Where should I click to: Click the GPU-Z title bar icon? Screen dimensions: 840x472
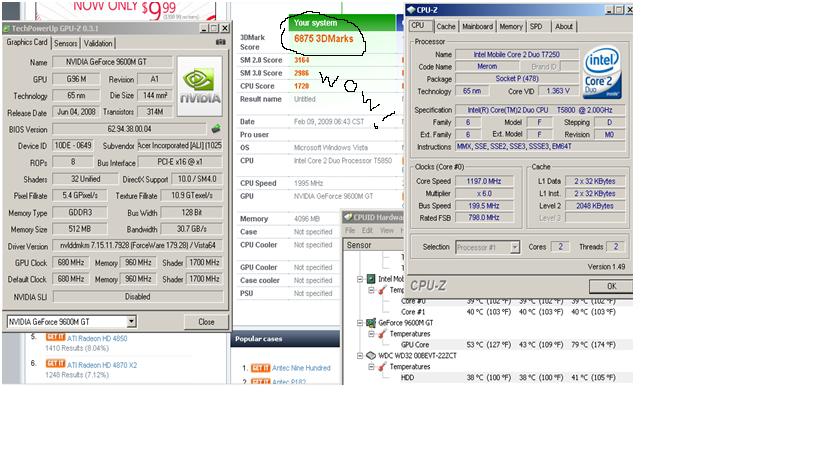(6, 28)
